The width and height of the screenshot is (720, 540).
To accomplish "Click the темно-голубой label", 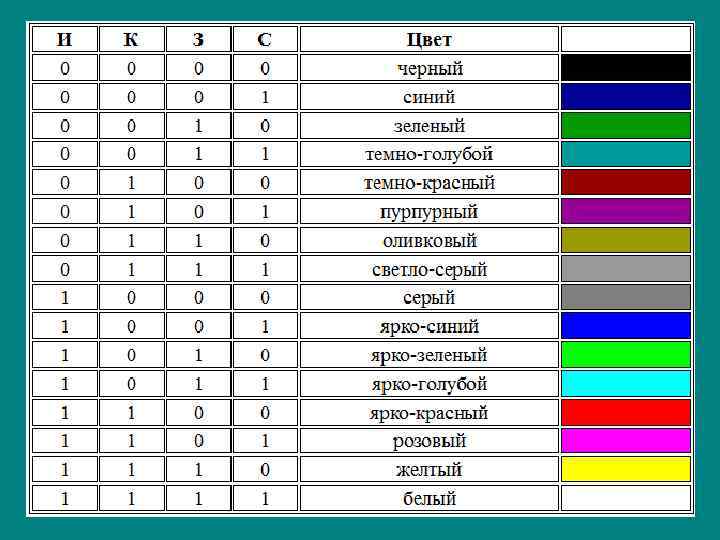I will [x=429, y=154].
